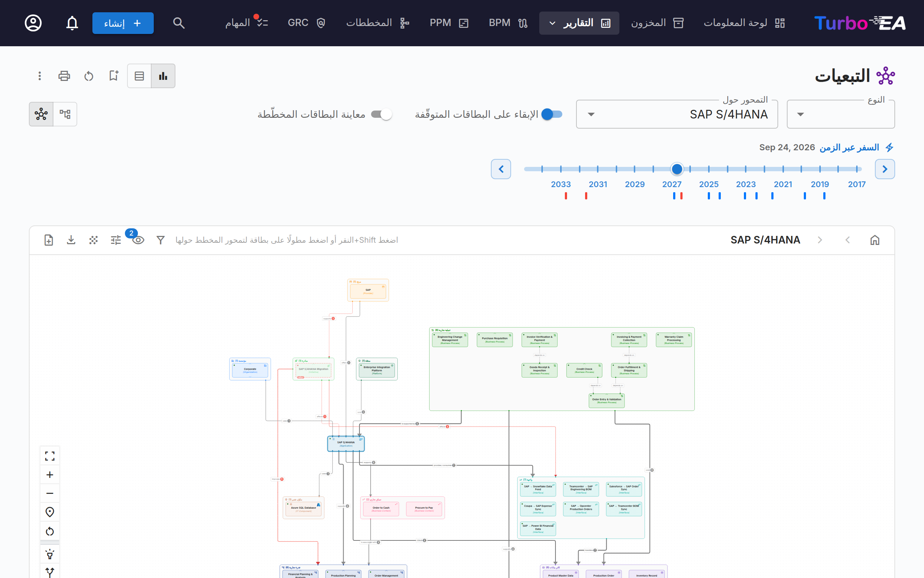
Task: Toggle planned cards preview switch
Action: [382, 114]
